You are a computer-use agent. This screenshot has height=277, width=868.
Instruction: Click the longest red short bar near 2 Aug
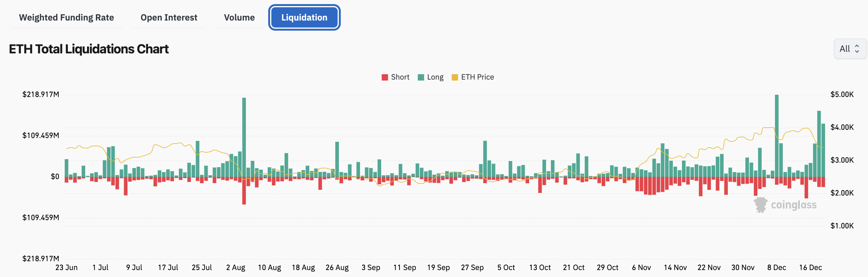click(244, 191)
